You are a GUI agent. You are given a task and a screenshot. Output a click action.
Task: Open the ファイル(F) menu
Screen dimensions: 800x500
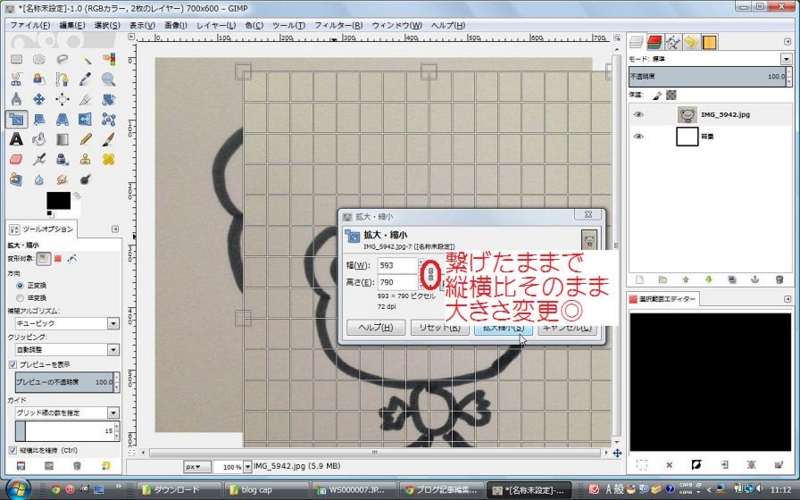(30, 25)
